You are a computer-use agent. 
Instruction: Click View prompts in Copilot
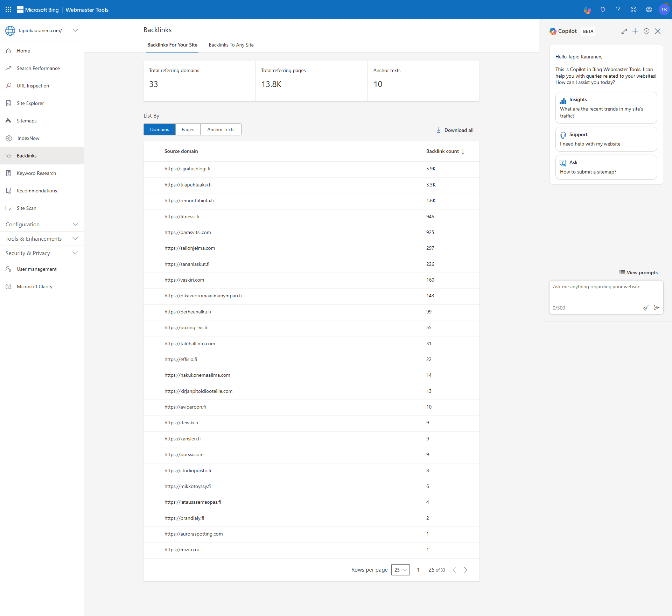pos(638,272)
